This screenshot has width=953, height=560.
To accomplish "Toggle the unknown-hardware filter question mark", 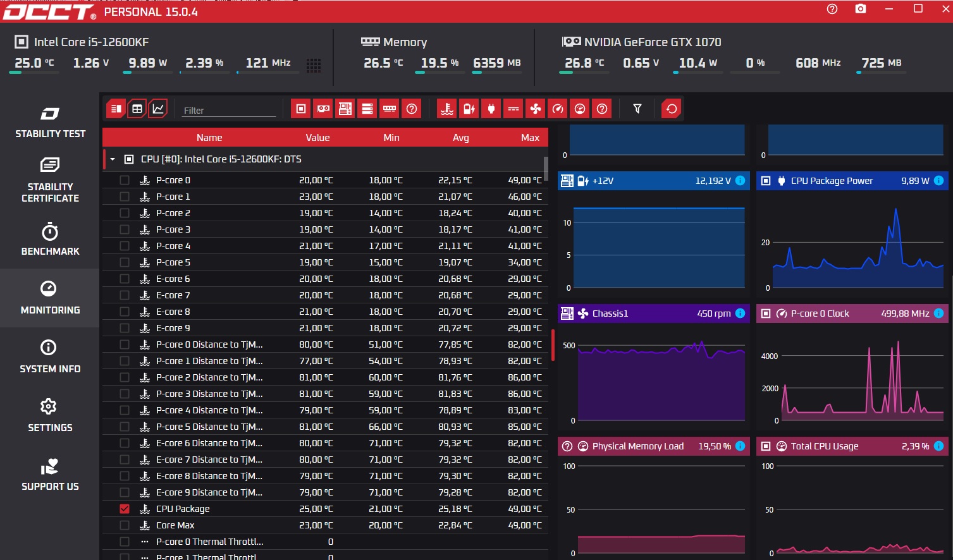I will coord(412,109).
